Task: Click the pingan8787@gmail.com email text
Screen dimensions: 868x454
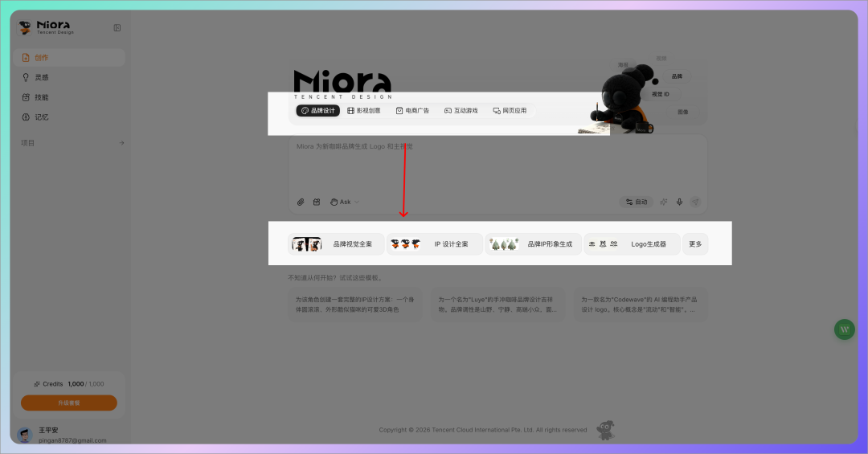Action: tap(72, 440)
